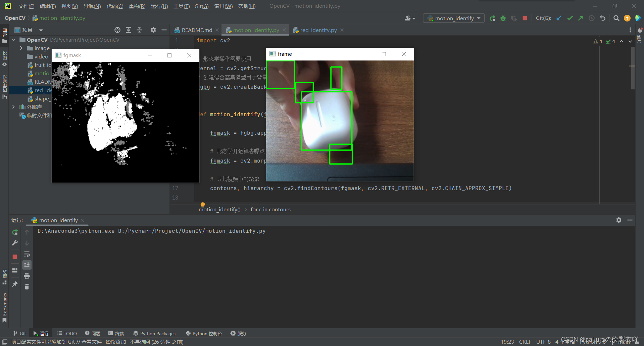This screenshot has height=346, width=644.
Task: Expand the 外部库 tree node
Action: pyautogui.click(x=13, y=107)
